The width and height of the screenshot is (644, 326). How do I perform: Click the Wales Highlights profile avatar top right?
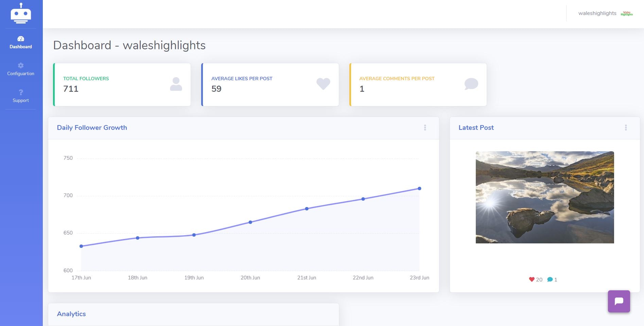[626, 14]
